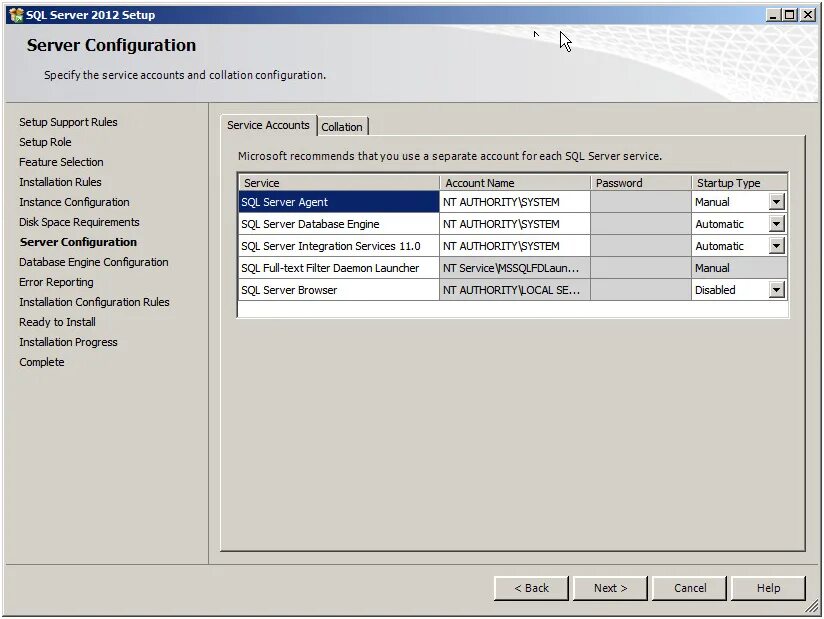
Task: Click Setup Support Rules step in sidebar
Action: (68, 122)
